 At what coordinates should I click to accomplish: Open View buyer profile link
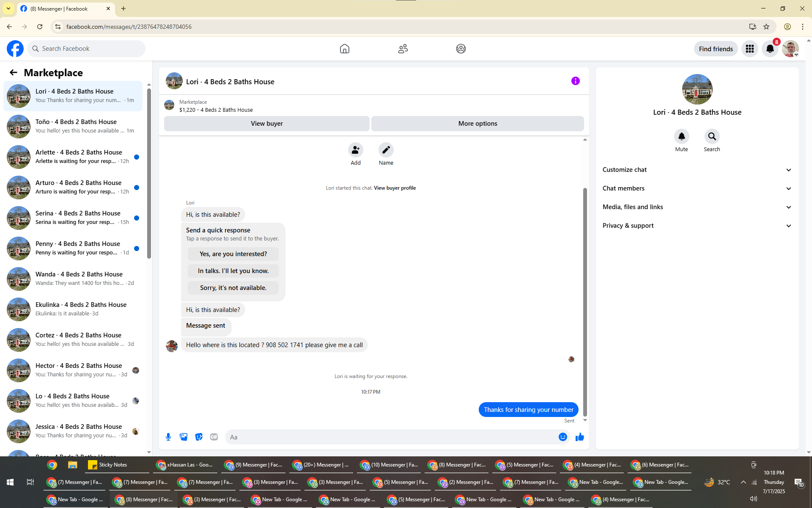(x=395, y=188)
